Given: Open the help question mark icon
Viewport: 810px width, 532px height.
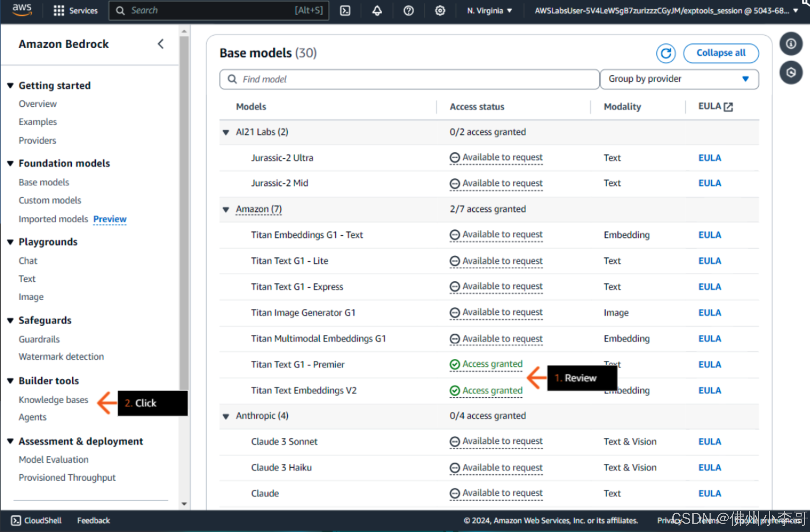Looking at the screenshot, I should point(408,11).
